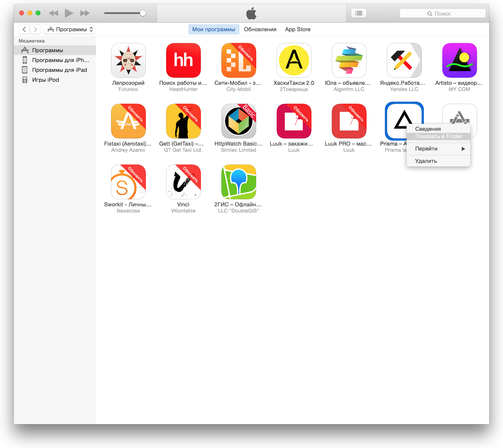503x448 pixels.
Task: Select the ХаскиТакси 2.0 app icon
Action: (294, 60)
